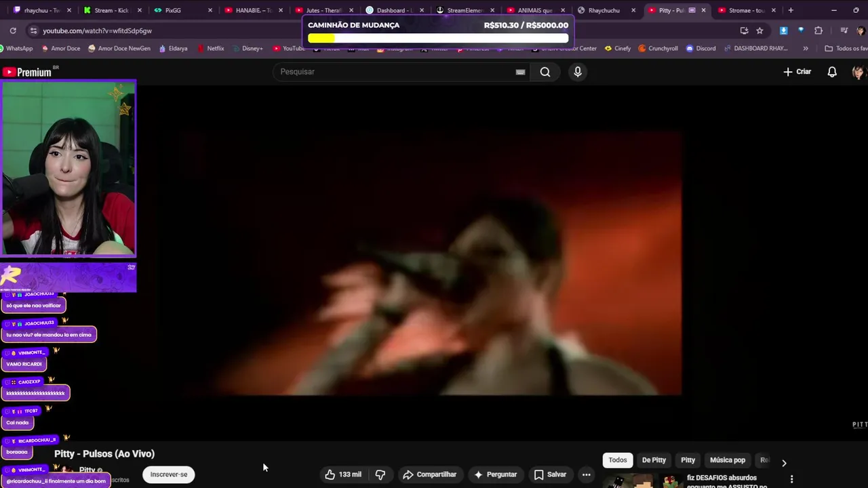Image resolution: width=868 pixels, height=488 pixels.
Task: Open the Perguntar AI button
Action: coord(496,474)
